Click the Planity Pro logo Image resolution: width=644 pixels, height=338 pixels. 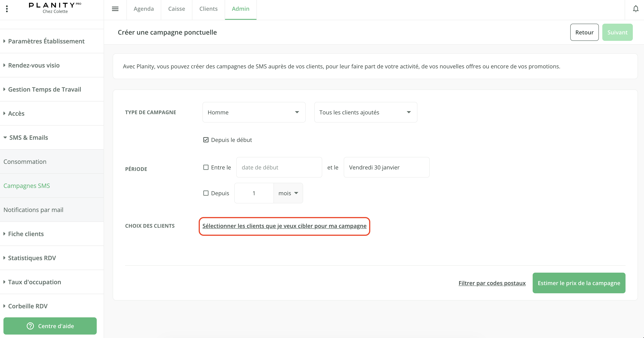tap(55, 8)
